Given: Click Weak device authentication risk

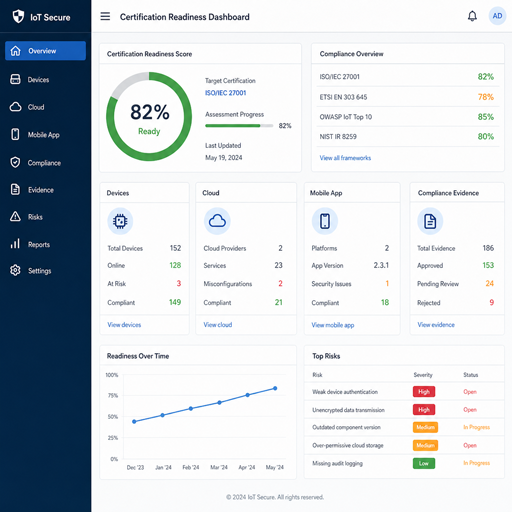Looking at the screenshot, I should click(345, 392).
